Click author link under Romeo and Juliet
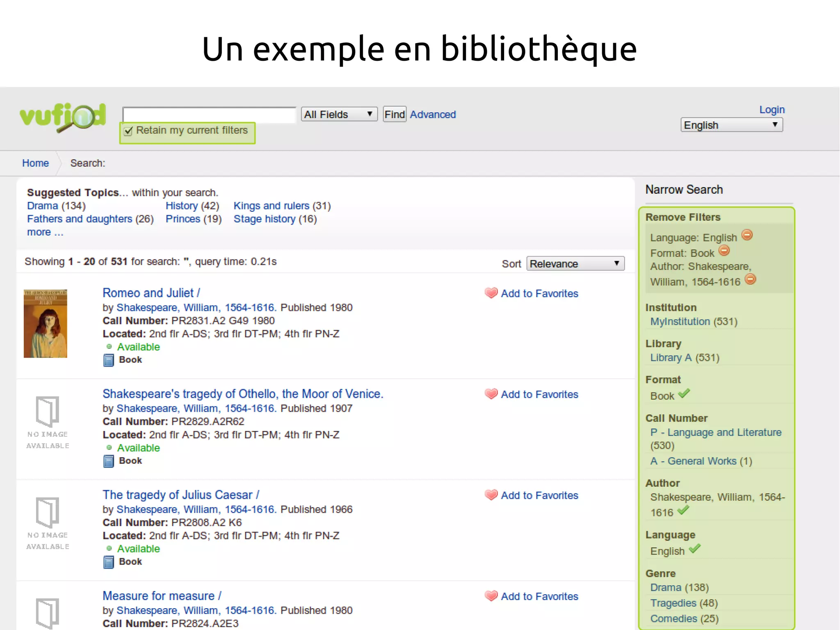Viewport: 840px width, 630px height. (196, 307)
